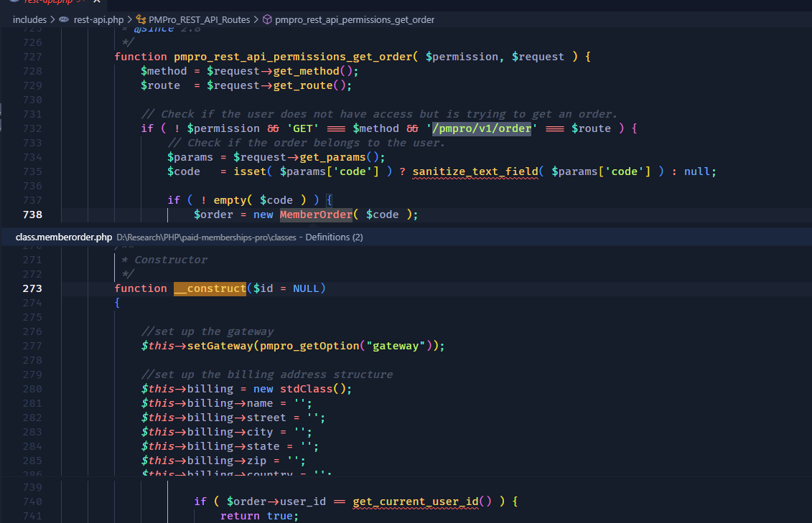Click billing->street on line 282
Viewport: 812px width, 523px height.
click(x=237, y=418)
